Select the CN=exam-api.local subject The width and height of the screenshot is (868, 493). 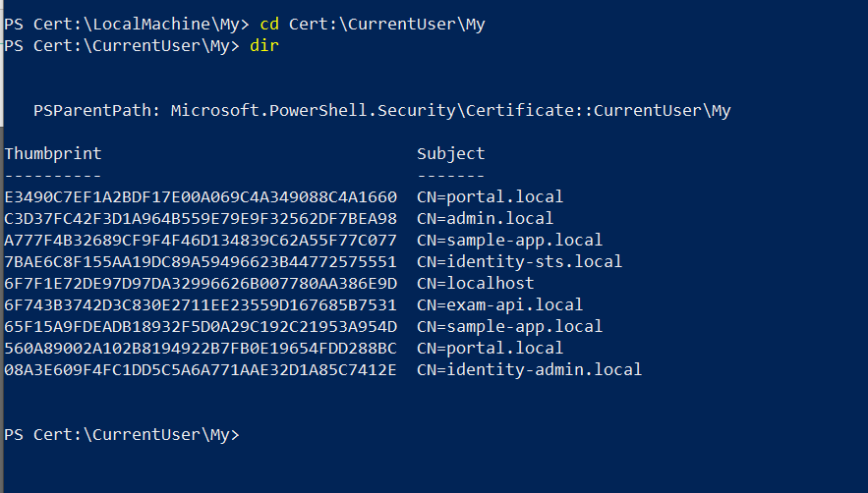499,304
